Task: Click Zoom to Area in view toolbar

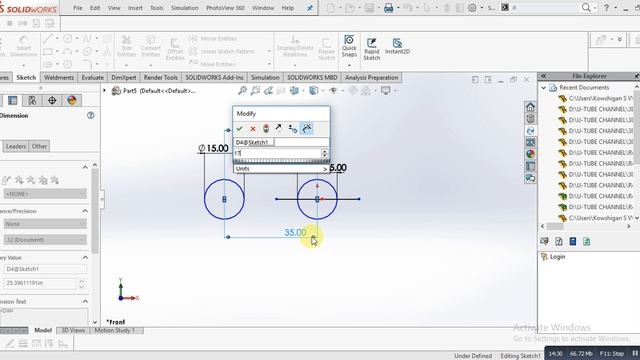Action: coord(256,91)
